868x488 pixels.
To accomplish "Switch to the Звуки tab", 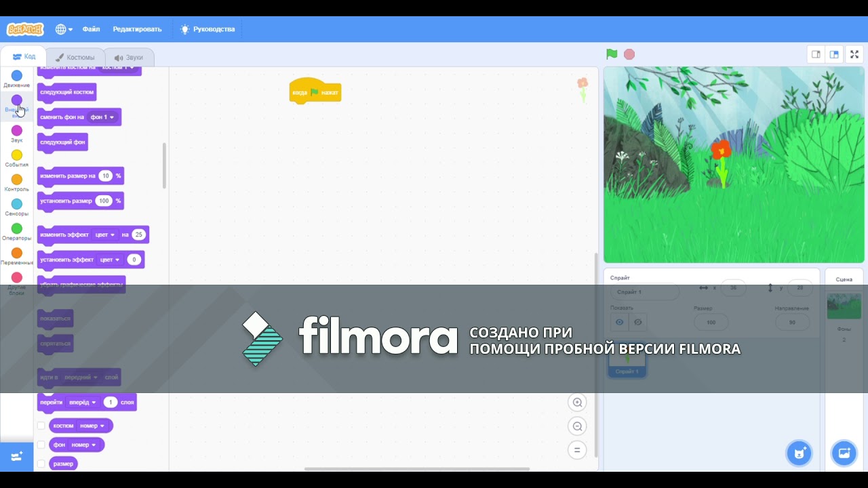I will point(129,58).
